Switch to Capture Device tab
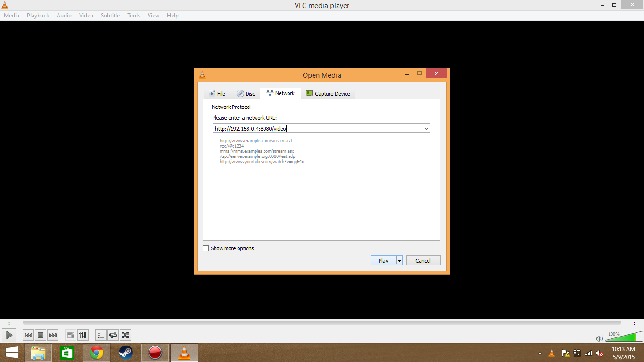This screenshot has height=362, width=644. [328, 94]
